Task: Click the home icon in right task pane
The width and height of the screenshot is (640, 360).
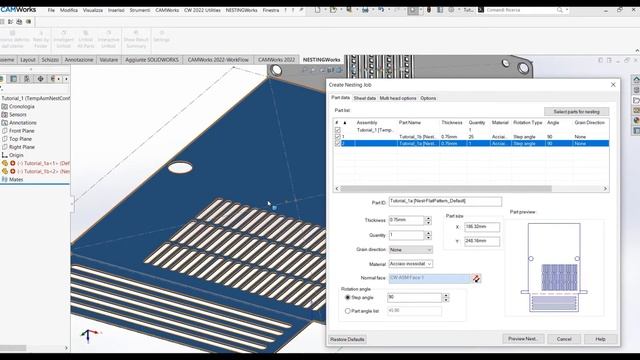Action: 636,79
